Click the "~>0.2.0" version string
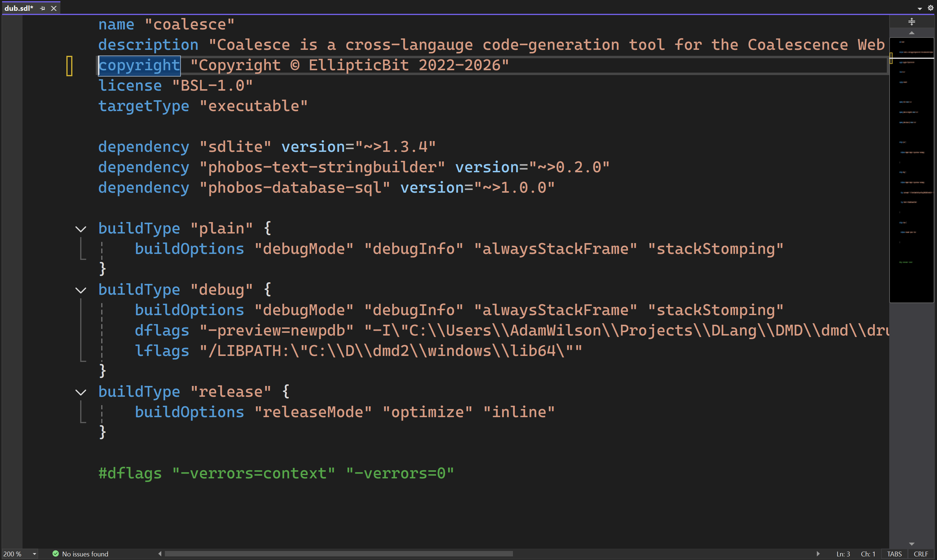 tap(569, 167)
